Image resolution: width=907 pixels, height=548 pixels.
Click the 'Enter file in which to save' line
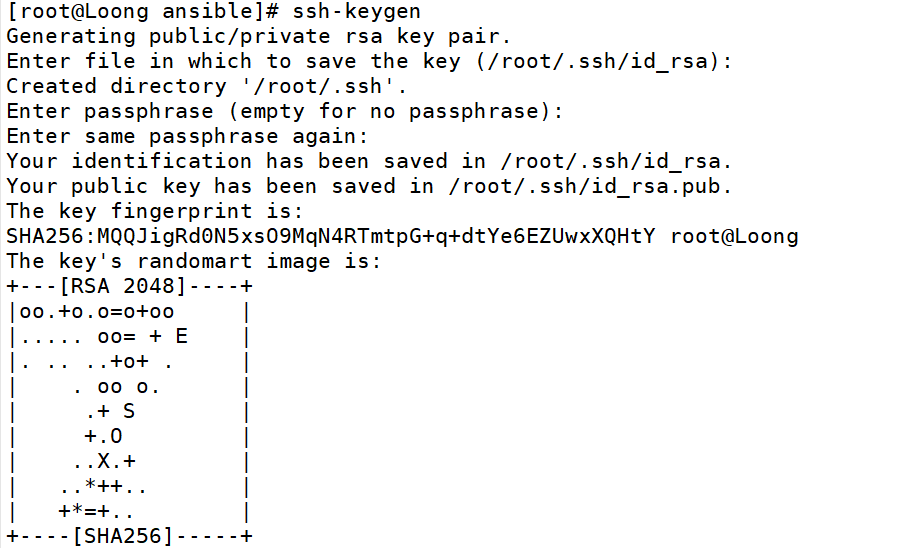(370, 62)
